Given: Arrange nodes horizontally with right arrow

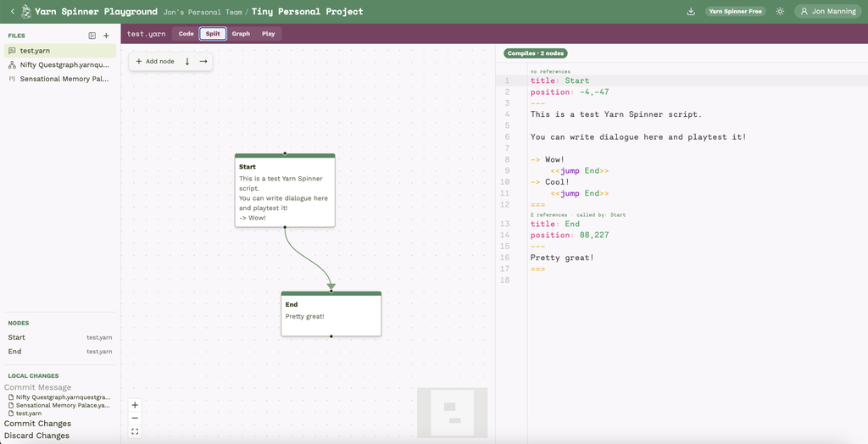Looking at the screenshot, I should click(203, 62).
